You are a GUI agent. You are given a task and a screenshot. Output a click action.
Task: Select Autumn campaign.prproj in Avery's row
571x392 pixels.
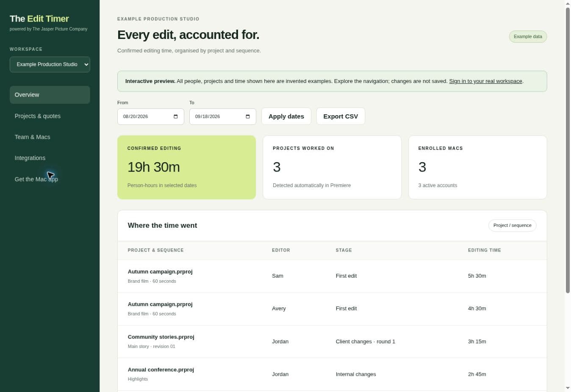[x=160, y=304]
